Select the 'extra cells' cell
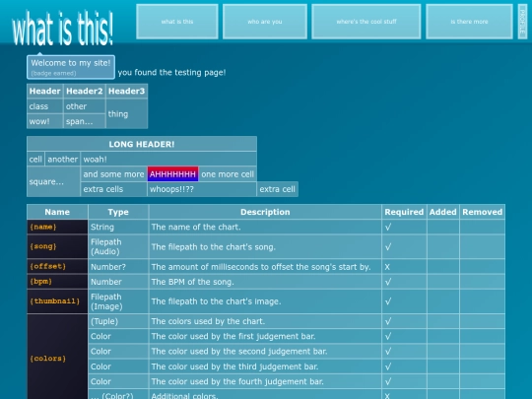Image resolution: width=532 pixels, height=399 pixels. click(x=113, y=189)
